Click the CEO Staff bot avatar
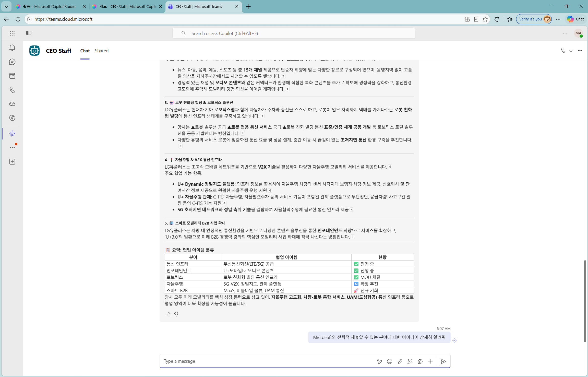This screenshot has width=588, height=377. [34, 51]
